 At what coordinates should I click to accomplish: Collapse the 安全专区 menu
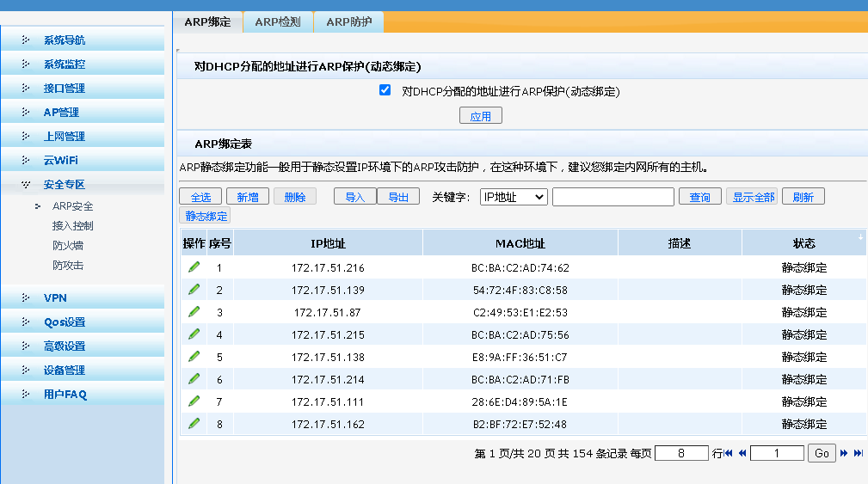click(83, 184)
